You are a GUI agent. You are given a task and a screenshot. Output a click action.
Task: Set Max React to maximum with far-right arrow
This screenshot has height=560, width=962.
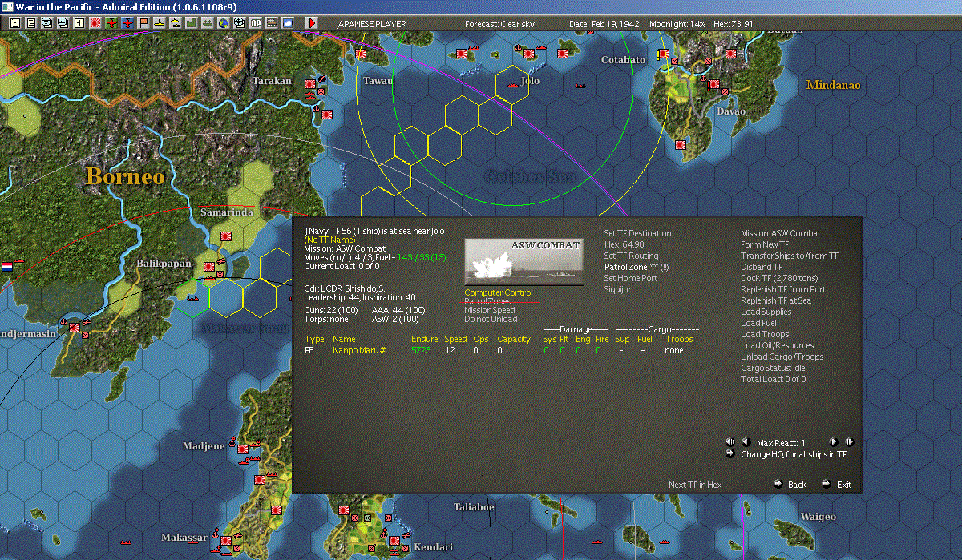click(849, 442)
